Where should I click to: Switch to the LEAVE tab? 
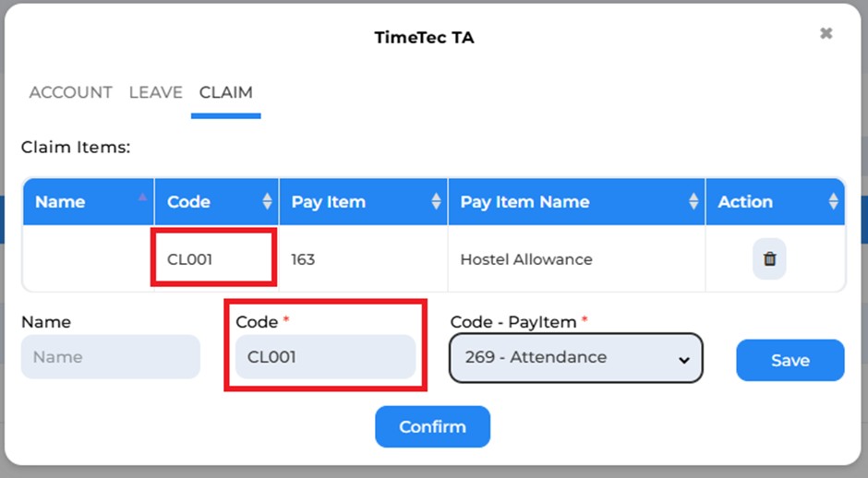[155, 92]
